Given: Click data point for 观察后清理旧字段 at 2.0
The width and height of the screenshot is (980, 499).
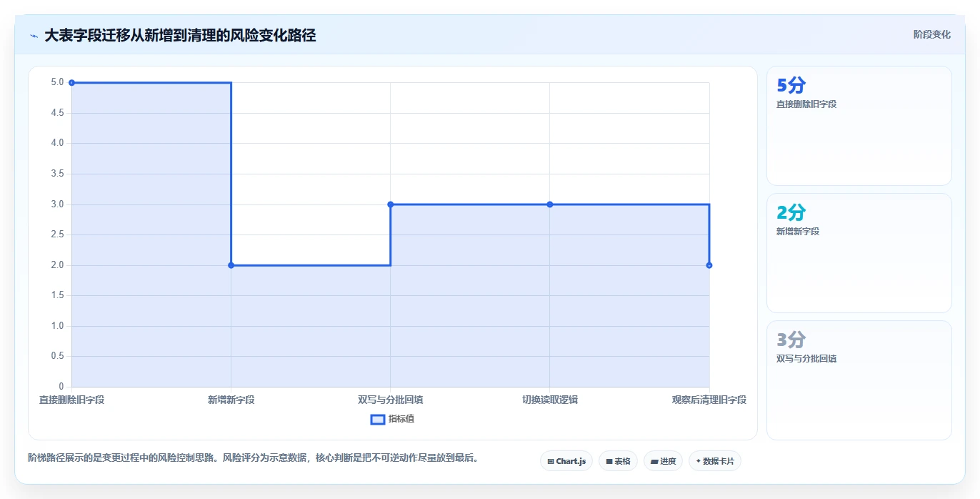Looking at the screenshot, I should pyautogui.click(x=709, y=265).
